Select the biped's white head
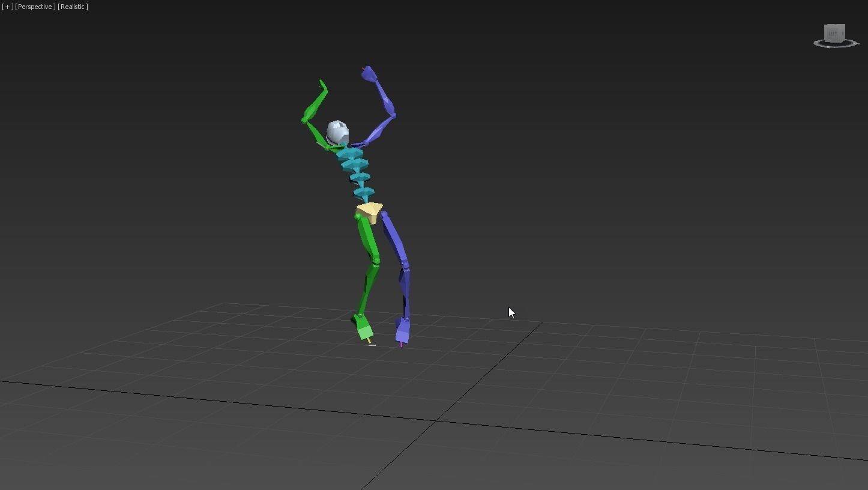 337,133
